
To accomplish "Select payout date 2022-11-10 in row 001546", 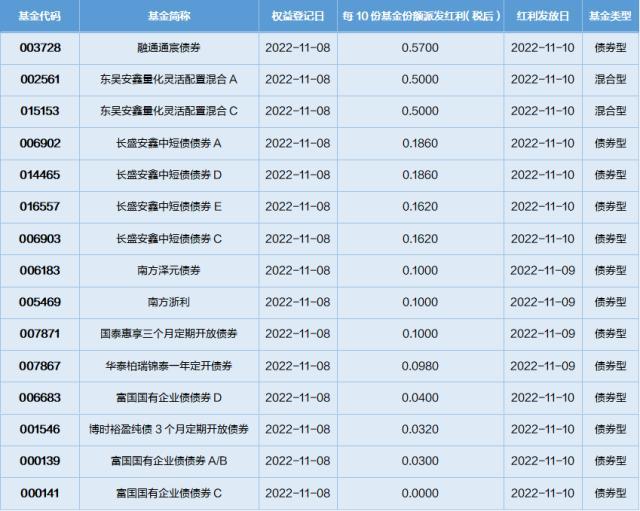I will pyautogui.click(x=543, y=429).
